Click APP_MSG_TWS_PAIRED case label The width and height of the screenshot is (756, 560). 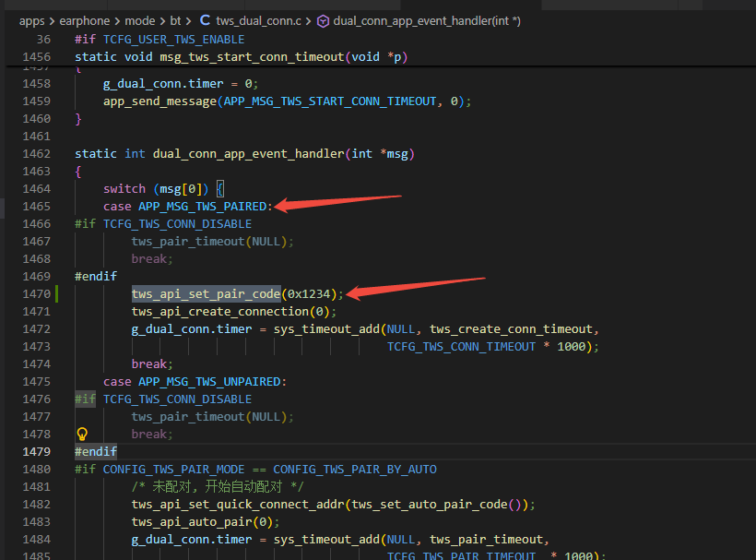tap(203, 207)
